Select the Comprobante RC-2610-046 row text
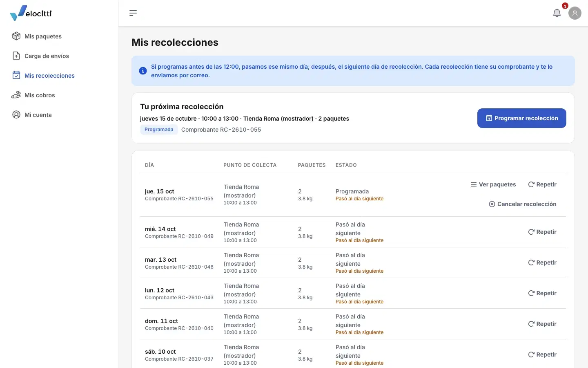 click(179, 267)
